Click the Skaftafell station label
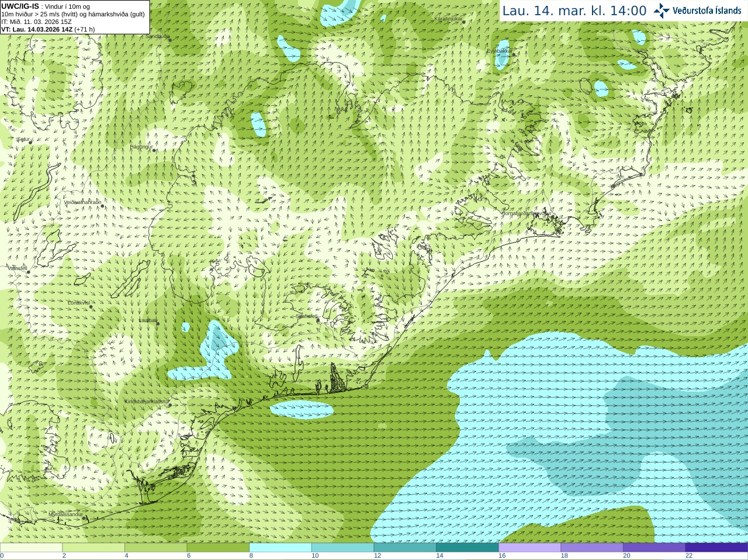Viewport: 748px width, 560px height. click(306, 316)
